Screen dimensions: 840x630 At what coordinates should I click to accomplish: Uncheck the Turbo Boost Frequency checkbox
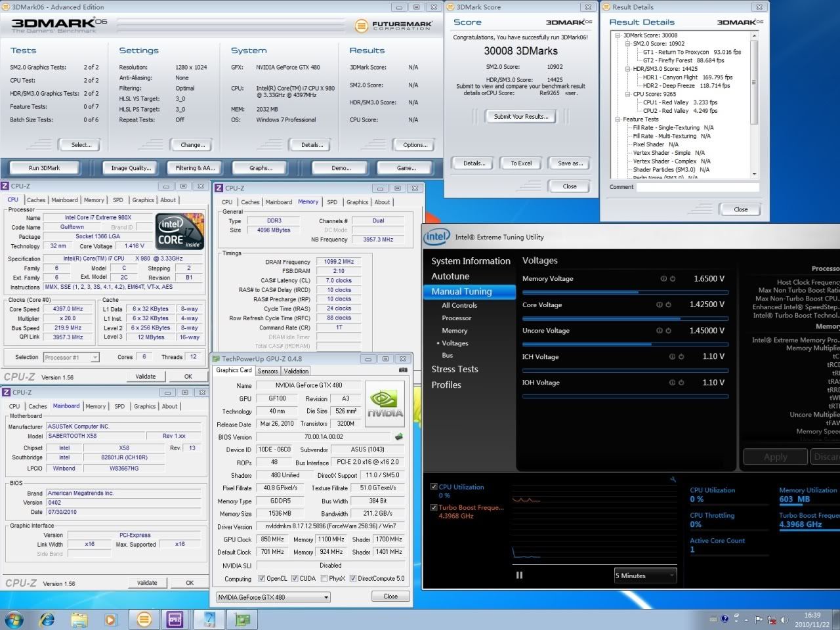tap(434, 507)
